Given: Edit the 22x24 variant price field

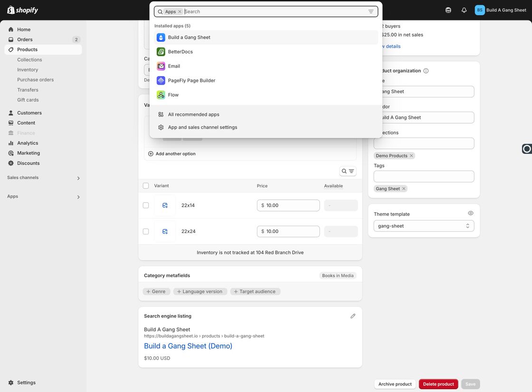Looking at the screenshot, I should click(x=288, y=231).
